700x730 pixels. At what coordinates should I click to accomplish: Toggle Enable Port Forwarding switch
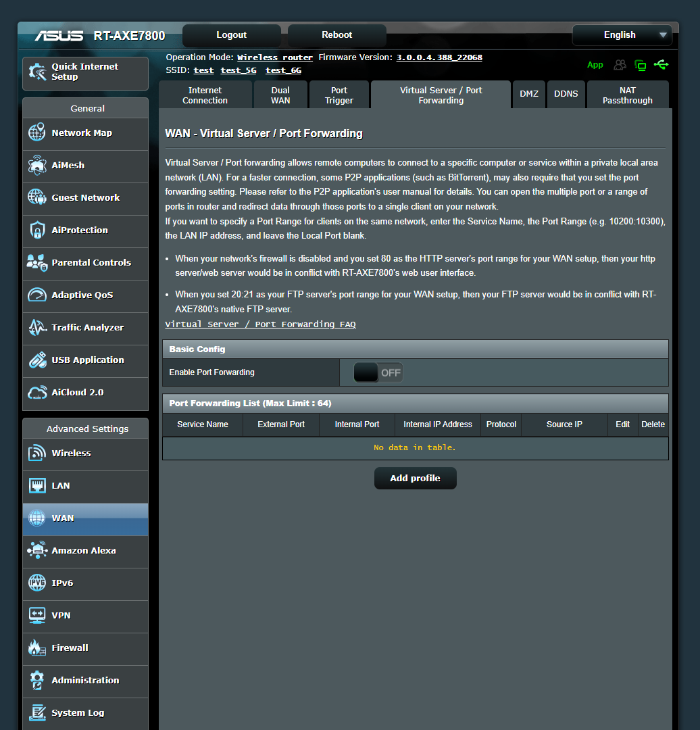[x=378, y=372]
